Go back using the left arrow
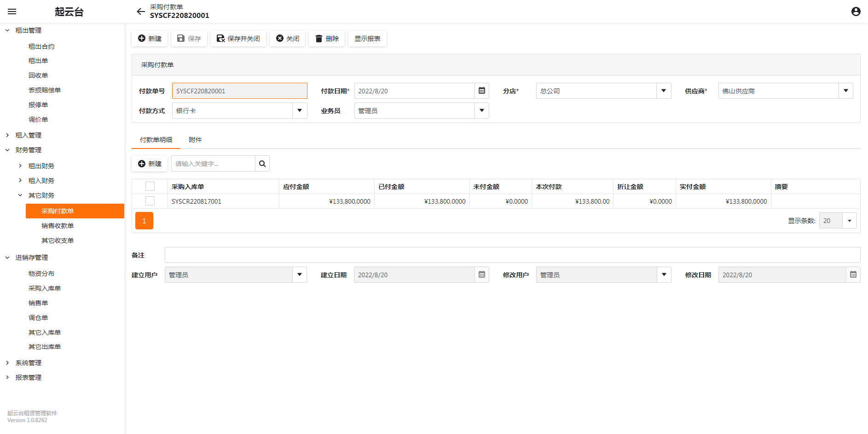868x434 pixels. (x=141, y=11)
